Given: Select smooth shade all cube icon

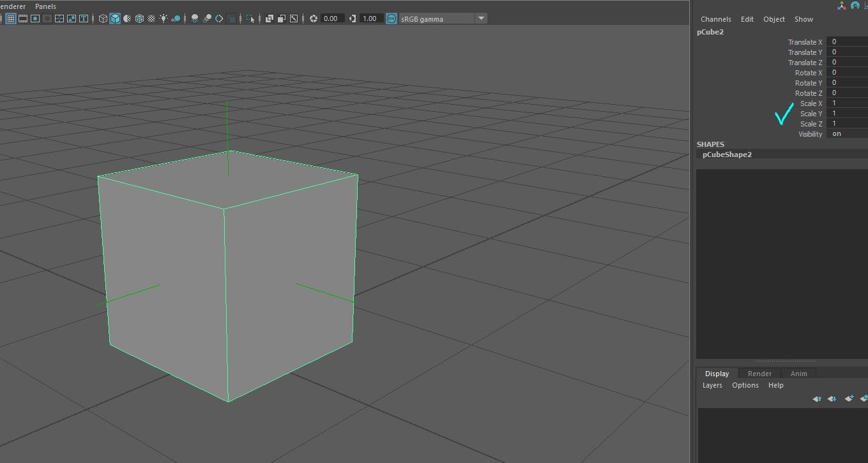Looking at the screenshot, I should click(x=115, y=19).
